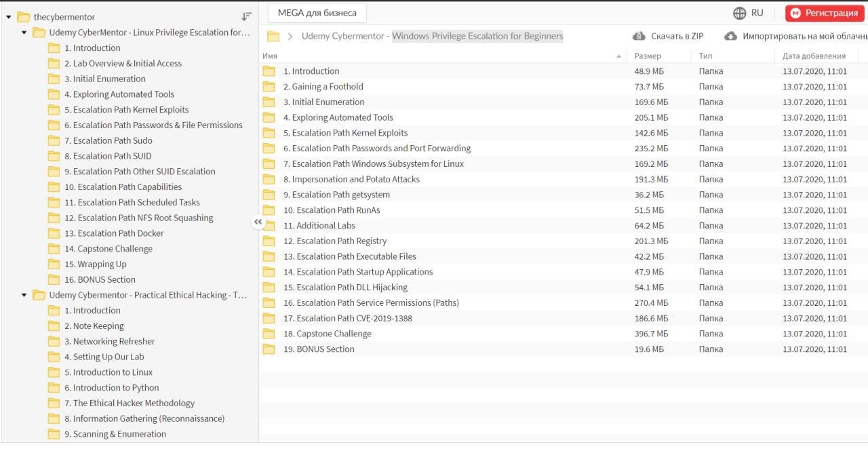The width and height of the screenshot is (868, 453).
Task: Click the folder icon for 12. Escalation Path Registry
Action: pos(269,241)
